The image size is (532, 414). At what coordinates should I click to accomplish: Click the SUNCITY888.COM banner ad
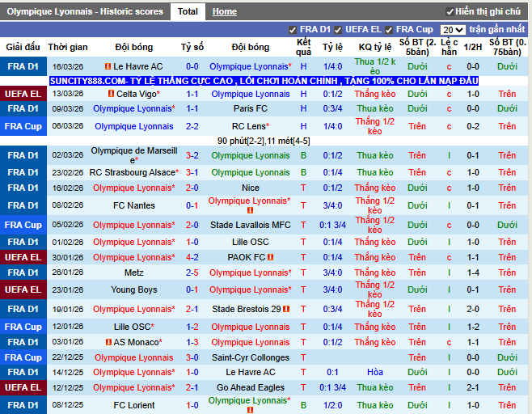pos(264,81)
